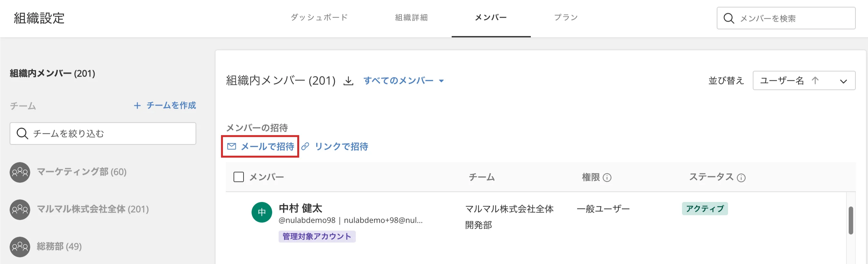This screenshot has height=264, width=868.
Task: Toggle the ascending sort arrow icon
Action: (x=815, y=80)
